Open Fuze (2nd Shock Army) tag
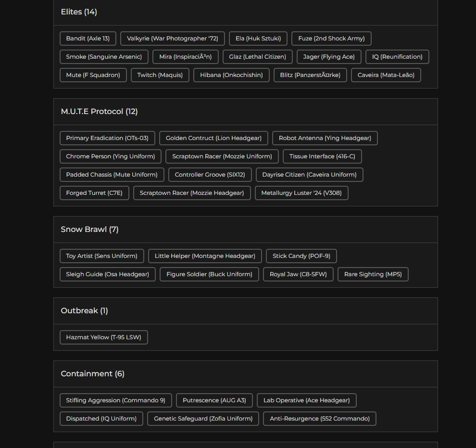This screenshot has width=476, height=448. pyautogui.click(x=331, y=38)
